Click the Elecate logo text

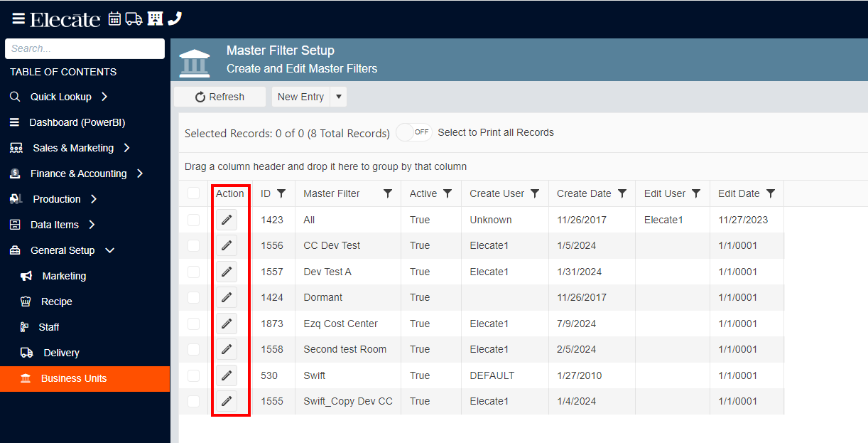65,19
